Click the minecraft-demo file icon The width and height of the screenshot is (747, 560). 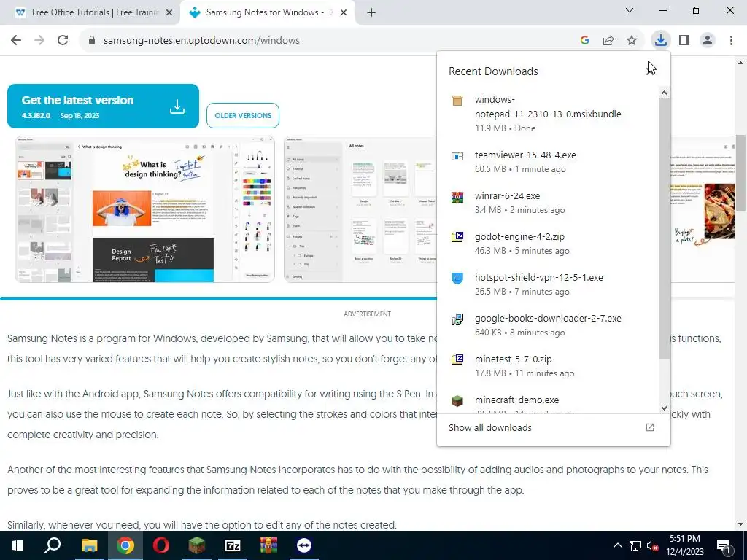(x=457, y=401)
